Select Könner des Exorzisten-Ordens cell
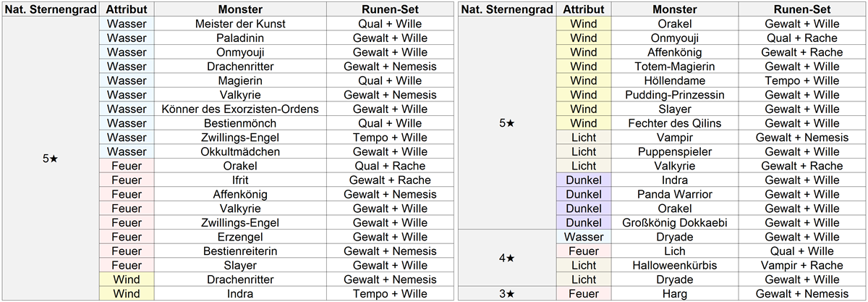 [x=240, y=109]
